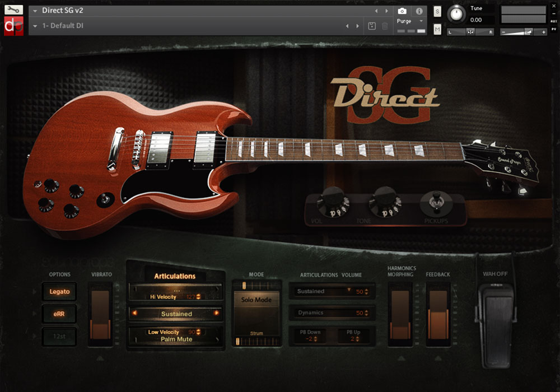
Task: Click the guitar TONE knob
Action: click(x=385, y=202)
